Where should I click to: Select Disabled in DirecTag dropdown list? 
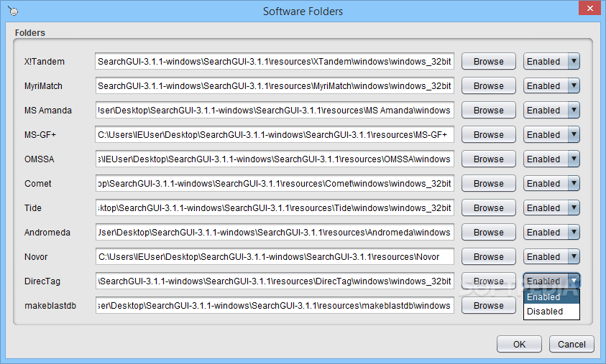[551, 312]
